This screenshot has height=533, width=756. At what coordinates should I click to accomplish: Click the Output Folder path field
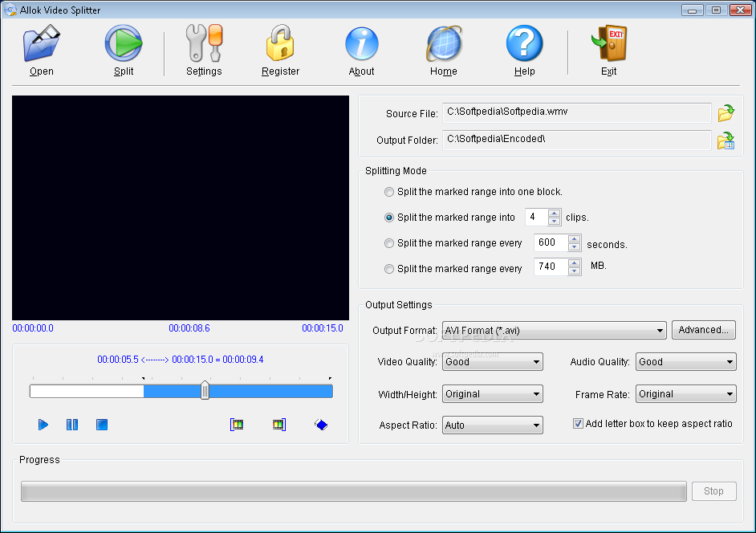point(577,140)
